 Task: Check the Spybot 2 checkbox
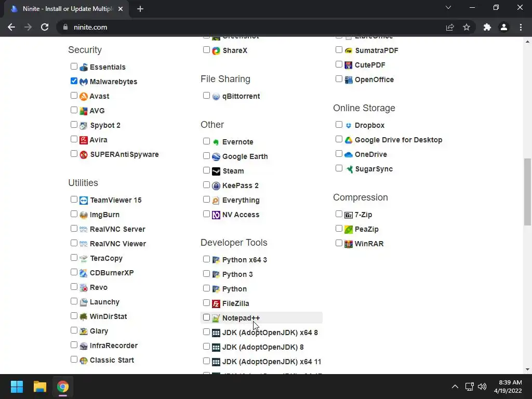(74, 125)
